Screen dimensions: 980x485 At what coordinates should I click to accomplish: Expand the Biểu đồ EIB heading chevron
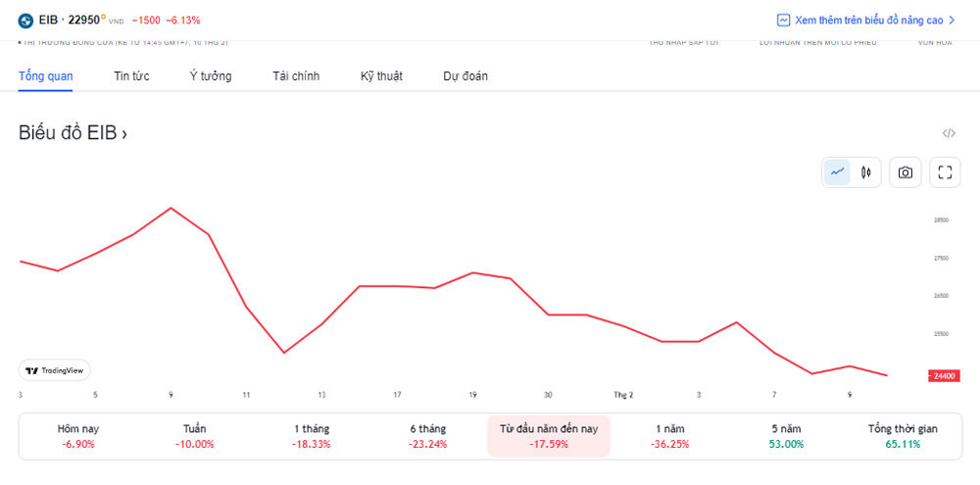coord(124,134)
